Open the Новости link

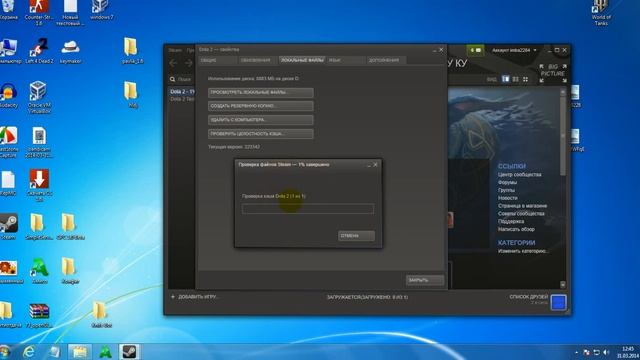click(x=507, y=198)
